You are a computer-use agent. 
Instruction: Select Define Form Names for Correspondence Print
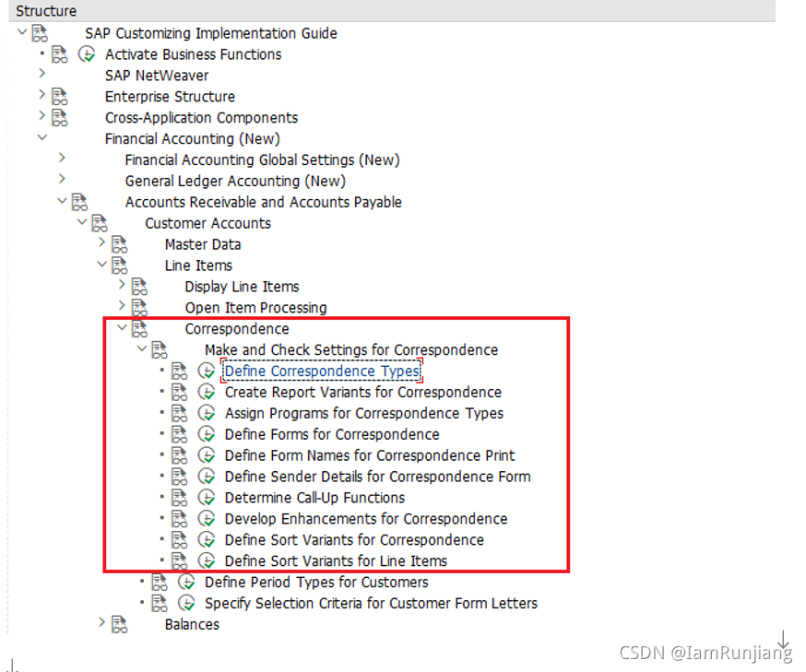coord(370,455)
